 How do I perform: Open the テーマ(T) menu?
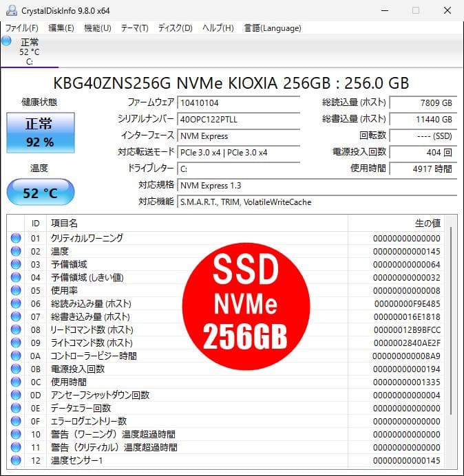point(135,28)
